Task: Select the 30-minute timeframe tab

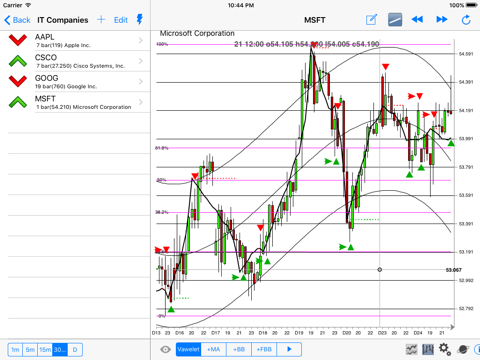Action: 60,350
